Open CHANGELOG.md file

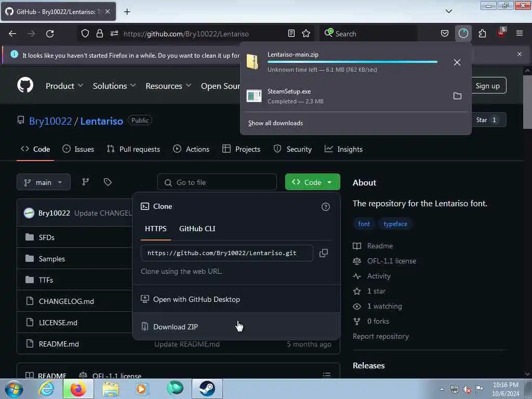(x=66, y=301)
